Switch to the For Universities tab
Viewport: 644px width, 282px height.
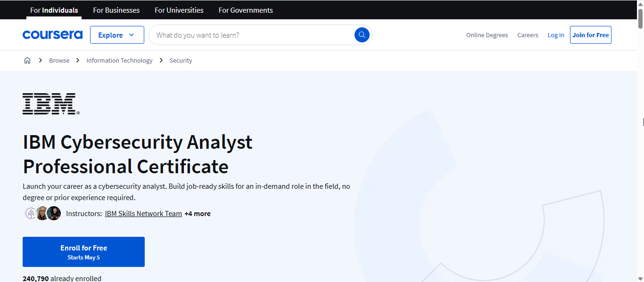179,10
